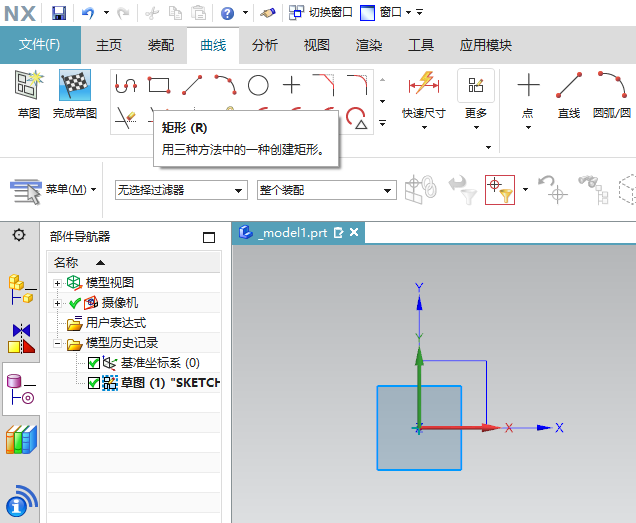This screenshot has height=523, width=636.
Task: Open the Help question mark icon
Action: 227,13
